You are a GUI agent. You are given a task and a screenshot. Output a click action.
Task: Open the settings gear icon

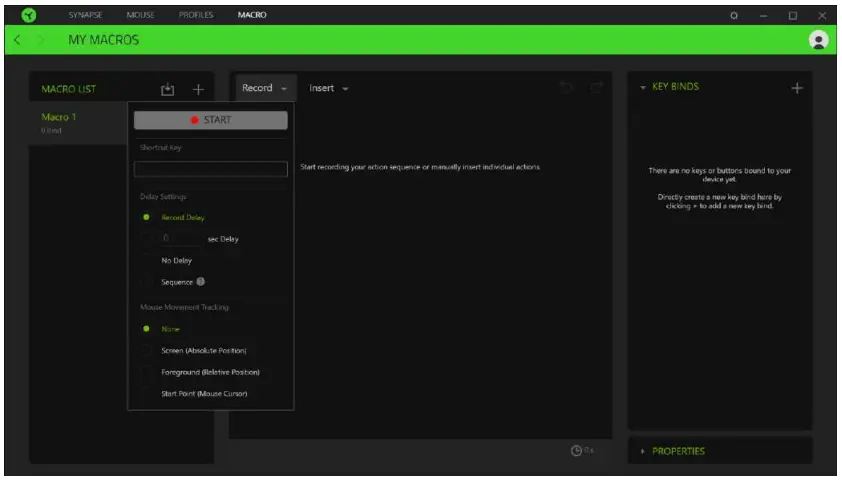click(x=734, y=16)
